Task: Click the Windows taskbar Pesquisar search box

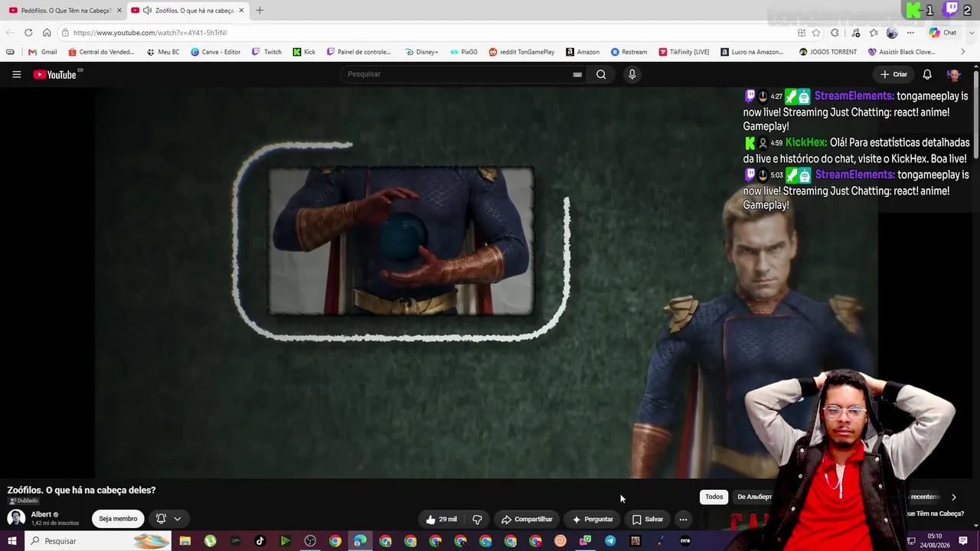Action: coord(100,541)
